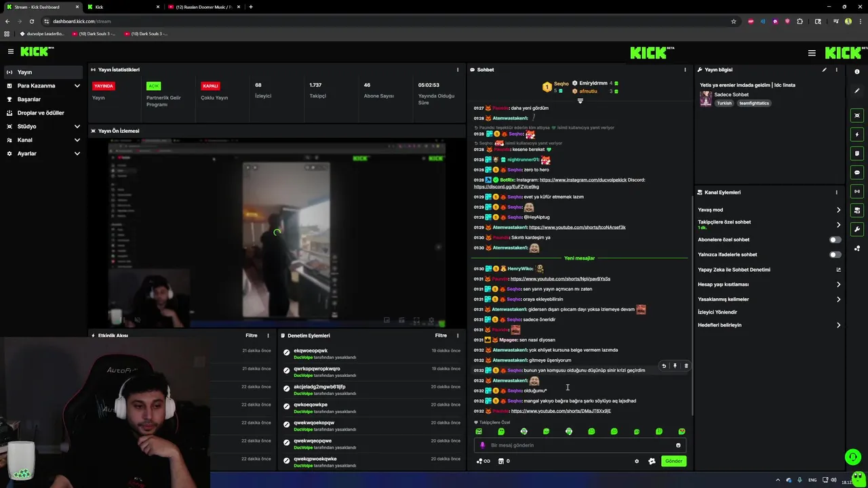This screenshot has height=488, width=868.
Task: Toggle the moderation log document icon in right sidebar
Action: [x=857, y=153]
